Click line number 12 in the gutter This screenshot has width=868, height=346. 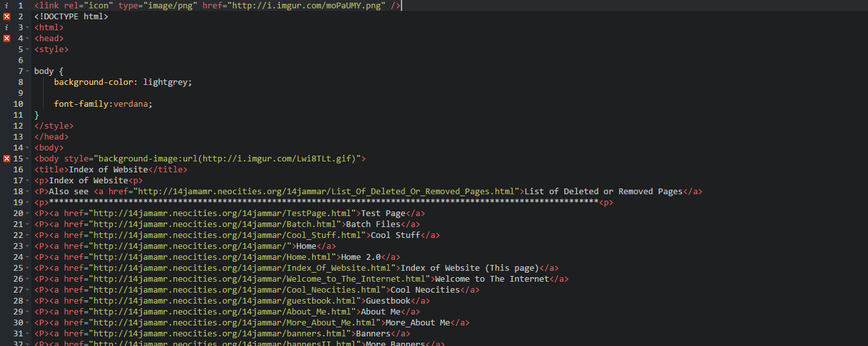pos(18,125)
